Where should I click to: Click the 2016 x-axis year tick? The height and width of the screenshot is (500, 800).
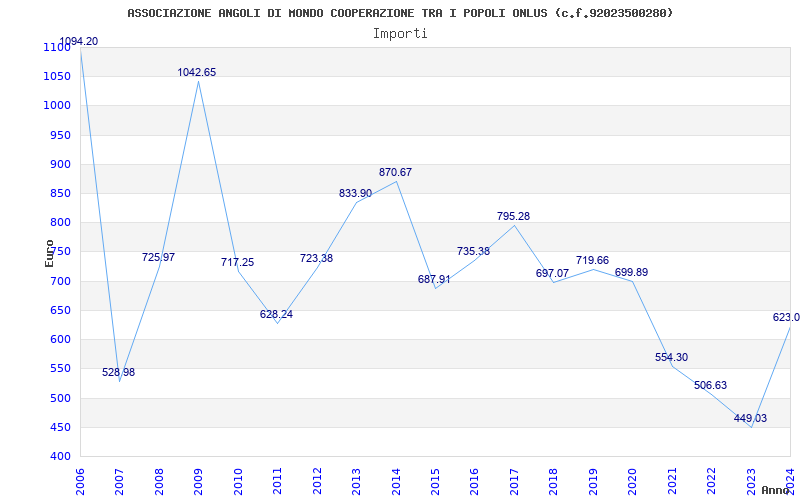[475, 482]
